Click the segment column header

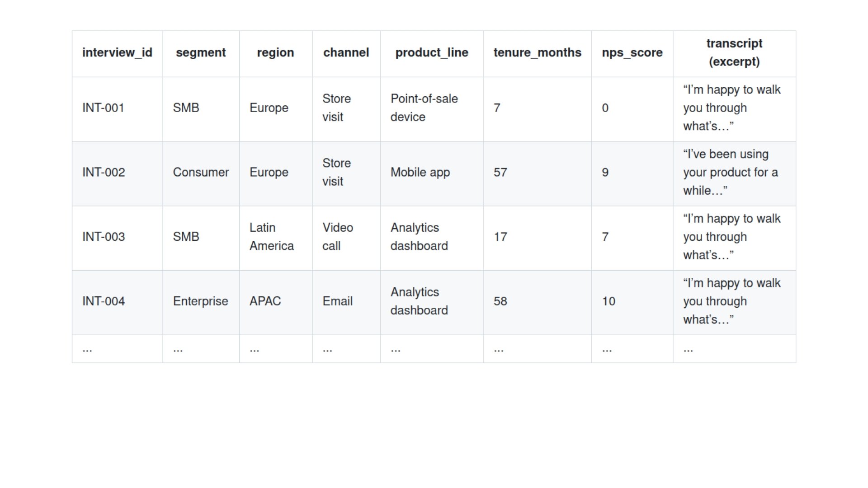pos(201,53)
